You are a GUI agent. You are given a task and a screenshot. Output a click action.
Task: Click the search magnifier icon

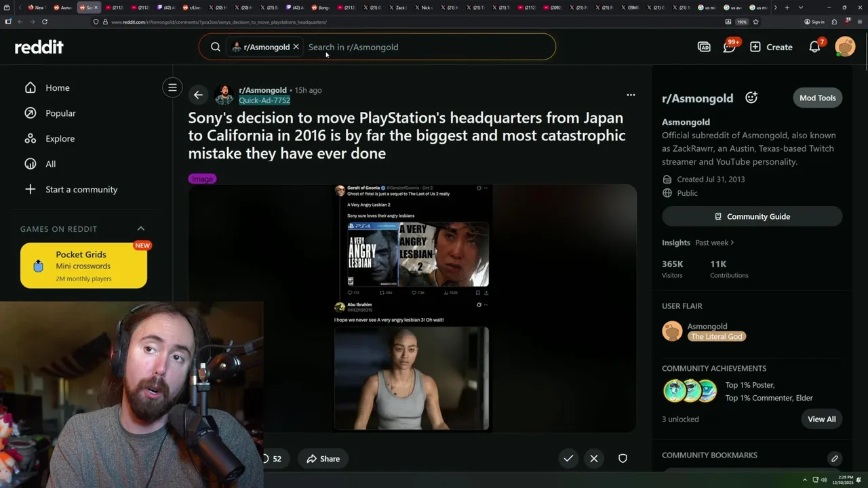tap(216, 47)
